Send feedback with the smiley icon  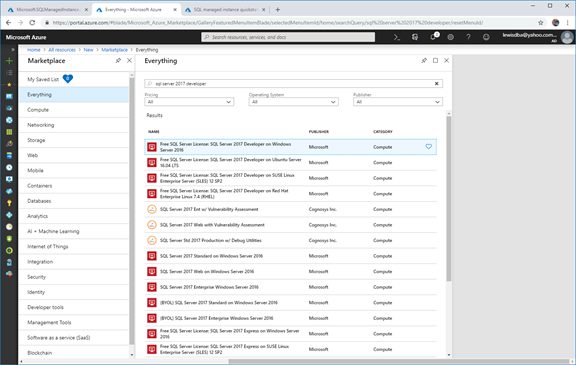coord(486,37)
